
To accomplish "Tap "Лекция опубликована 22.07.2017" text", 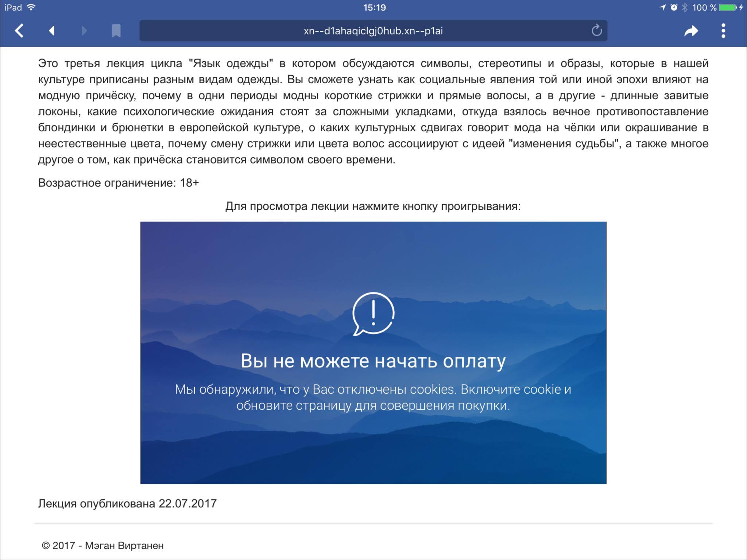I will (x=127, y=503).
